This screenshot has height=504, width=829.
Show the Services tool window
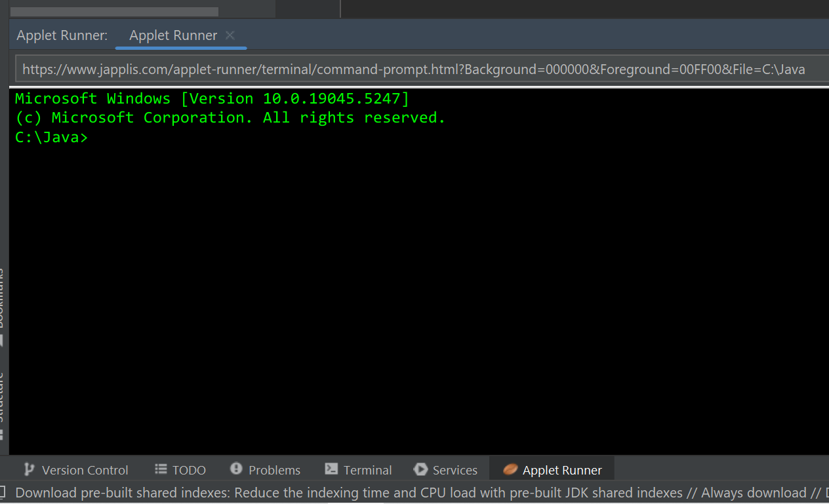click(446, 470)
